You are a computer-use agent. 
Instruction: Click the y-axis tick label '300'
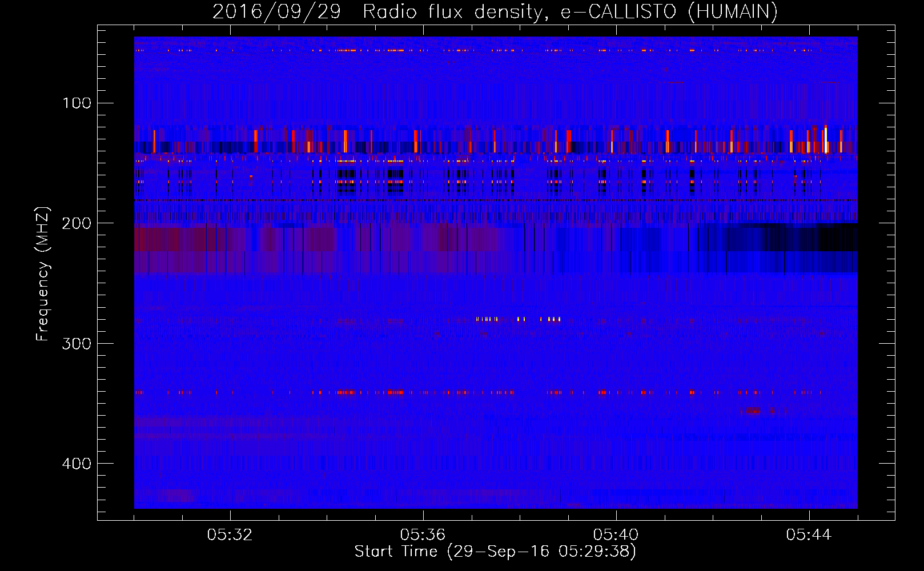(x=77, y=343)
